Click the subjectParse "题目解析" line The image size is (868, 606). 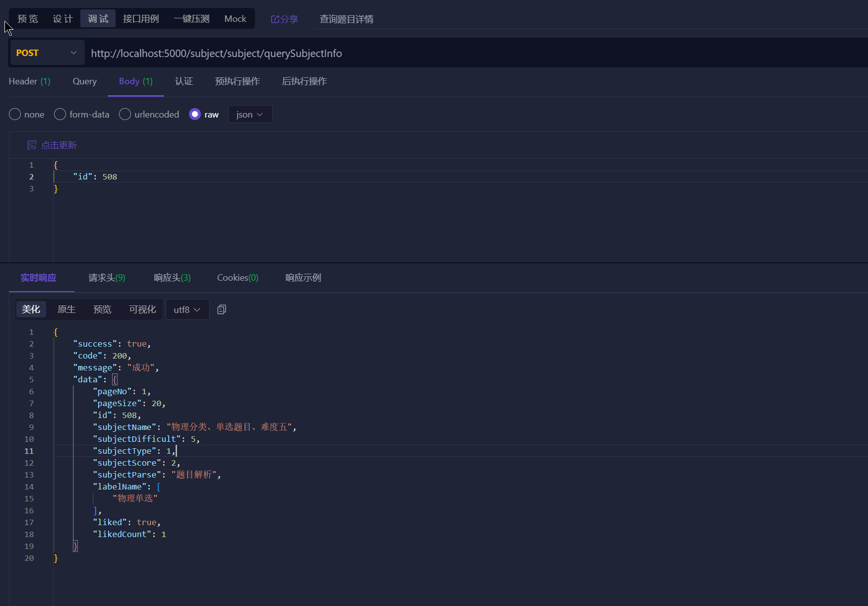coord(157,475)
